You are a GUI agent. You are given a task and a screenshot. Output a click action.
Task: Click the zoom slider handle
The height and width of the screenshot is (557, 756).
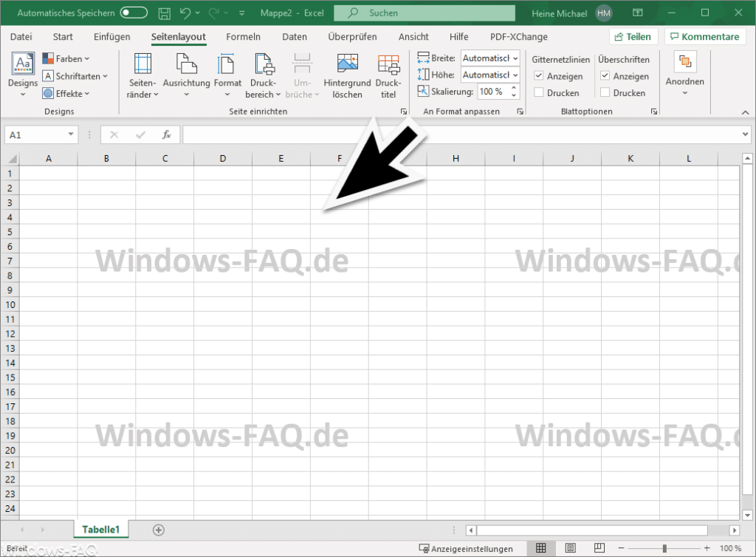(664, 548)
